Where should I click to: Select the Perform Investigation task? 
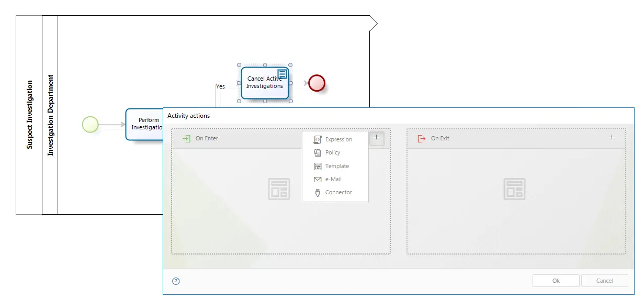[144, 124]
